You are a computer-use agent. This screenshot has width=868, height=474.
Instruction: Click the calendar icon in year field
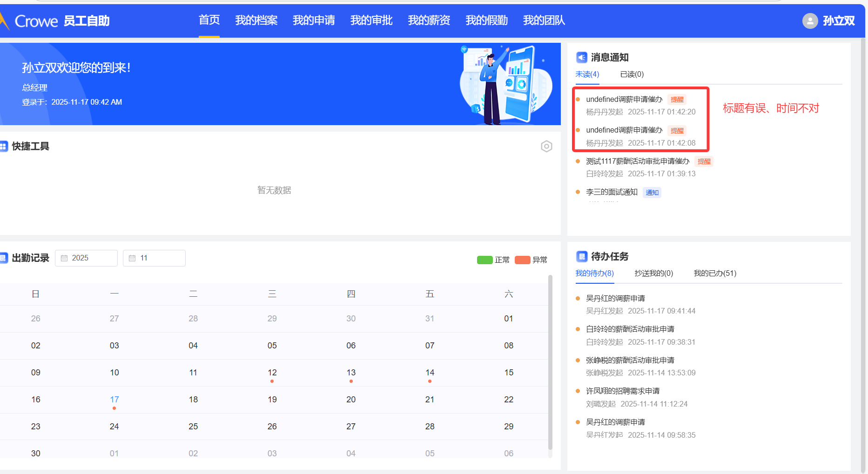(x=64, y=258)
